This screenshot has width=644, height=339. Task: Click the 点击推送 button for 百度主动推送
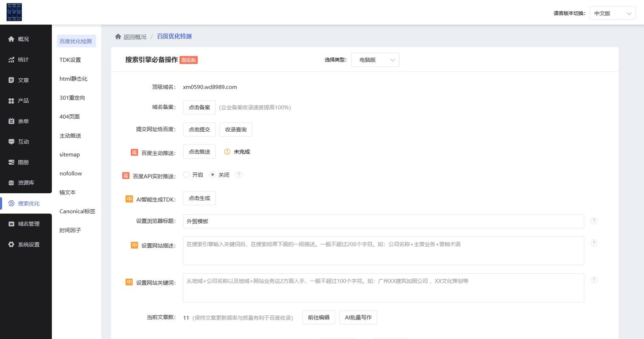(199, 151)
